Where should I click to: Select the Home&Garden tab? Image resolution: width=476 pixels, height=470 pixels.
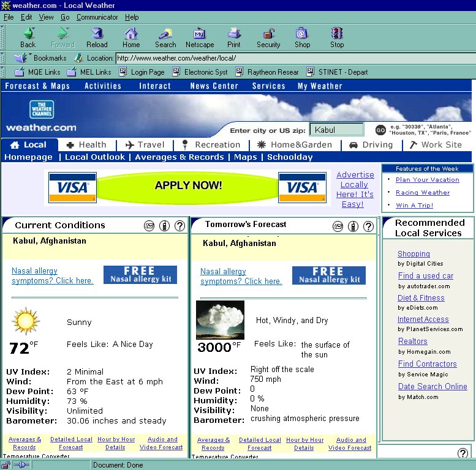pos(295,145)
